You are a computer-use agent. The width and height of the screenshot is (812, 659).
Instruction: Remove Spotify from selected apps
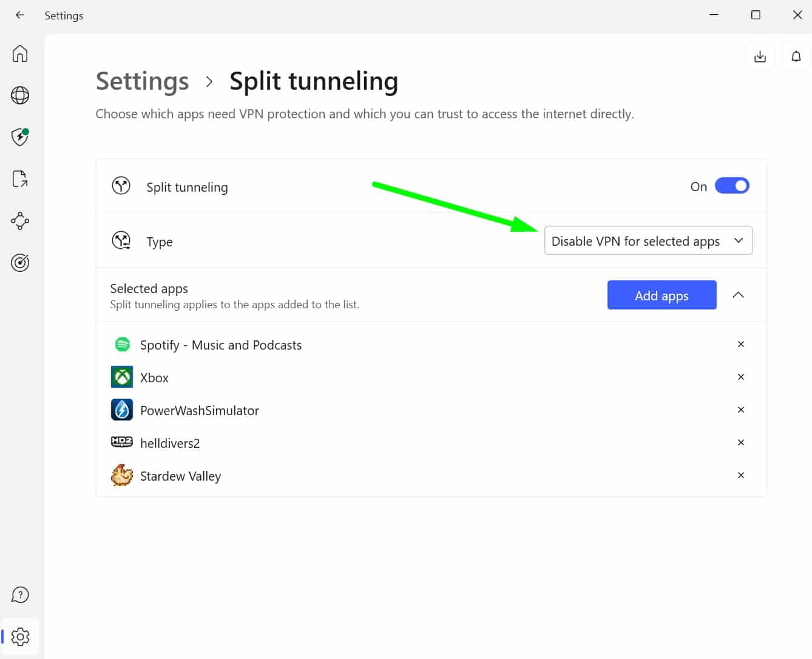741,344
